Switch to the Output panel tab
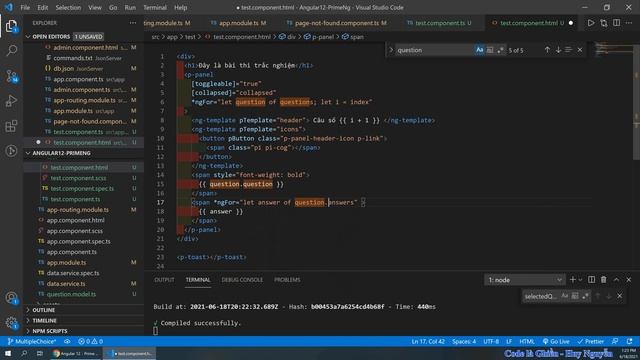Image resolution: width=640 pixels, height=360 pixels. (x=164, y=280)
